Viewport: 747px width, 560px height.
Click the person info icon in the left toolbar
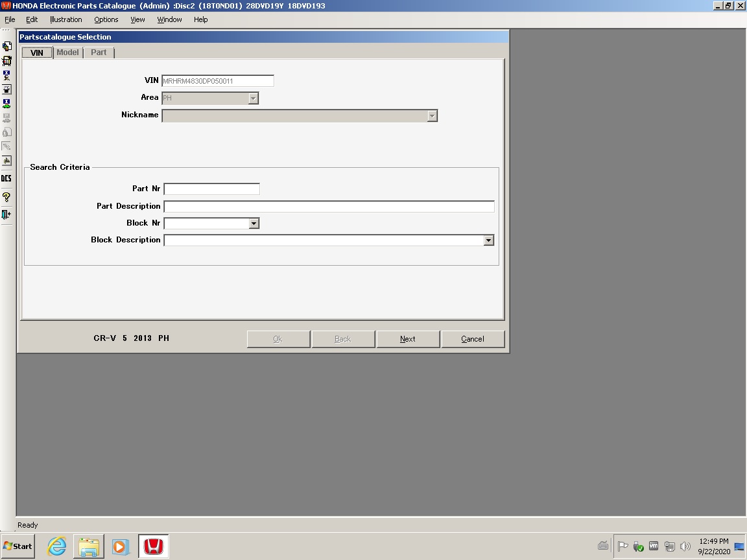tap(6, 75)
